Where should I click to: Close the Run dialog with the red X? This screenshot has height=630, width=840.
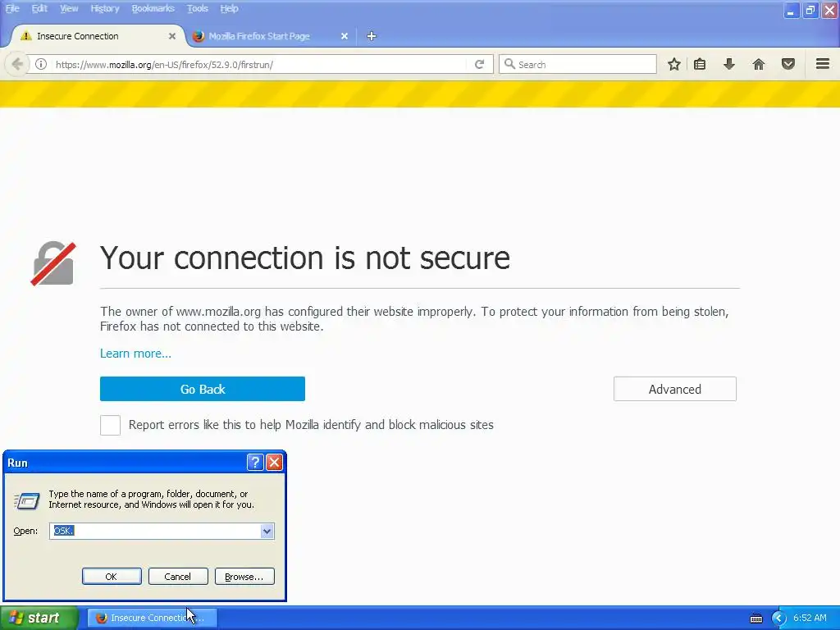click(x=274, y=462)
